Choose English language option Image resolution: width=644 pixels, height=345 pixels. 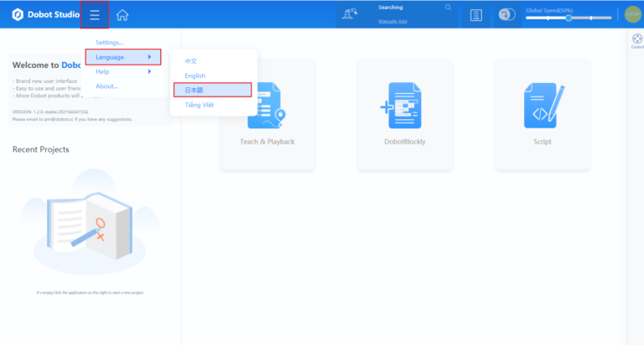(x=195, y=76)
